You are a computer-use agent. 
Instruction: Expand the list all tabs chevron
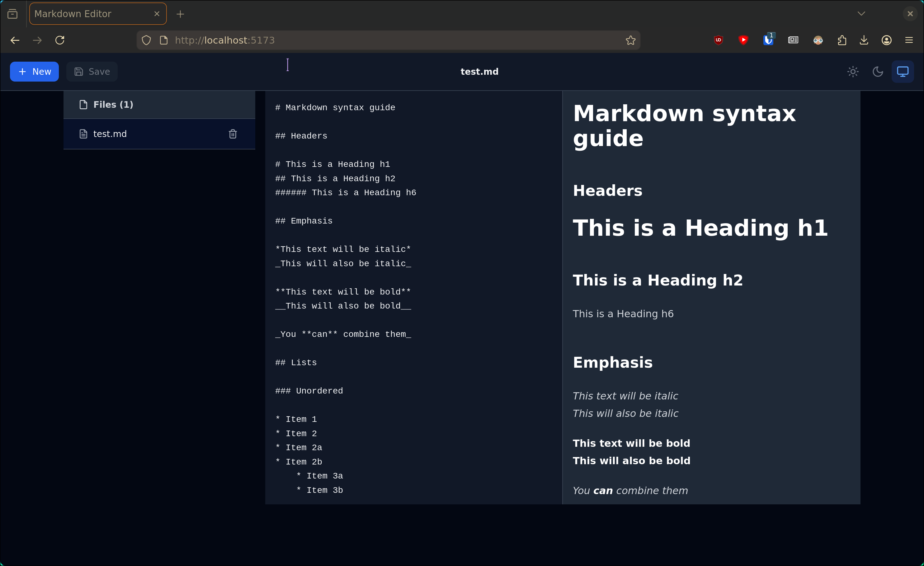click(x=861, y=14)
